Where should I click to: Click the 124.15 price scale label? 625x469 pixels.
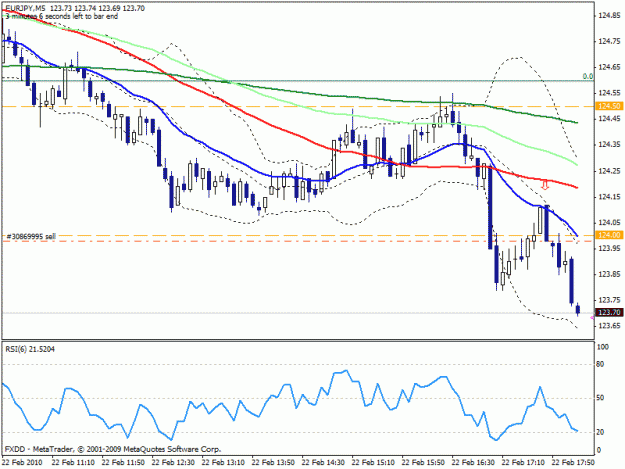(609, 196)
